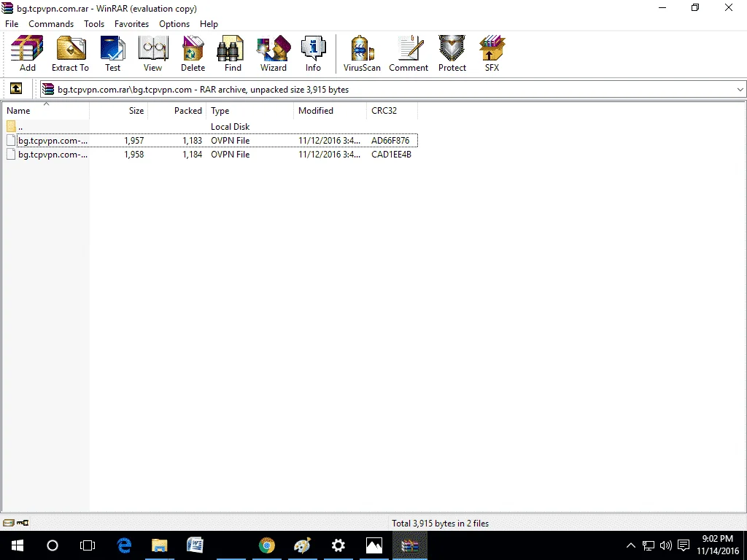Image resolution: width=747 pixels, height=560 pixels.
Task: Click 'Total 3,915 bytes in 2 files' status text
Action: click(x=440, y=524)
